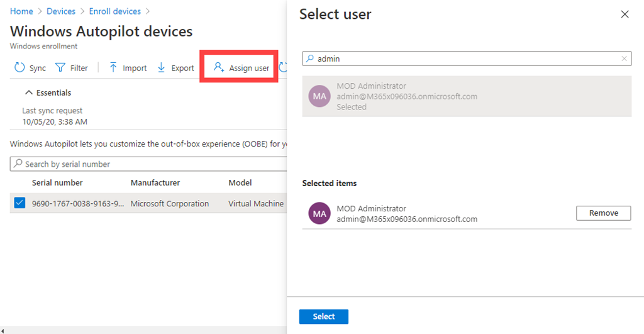
Task: Click the Import upload arrow
Action: [113, 68]
